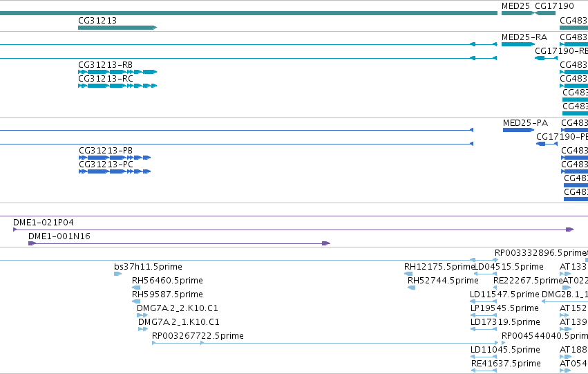Click the bs37h11.5prime EST label
This screenshot has width=588, height=374.
148,267
